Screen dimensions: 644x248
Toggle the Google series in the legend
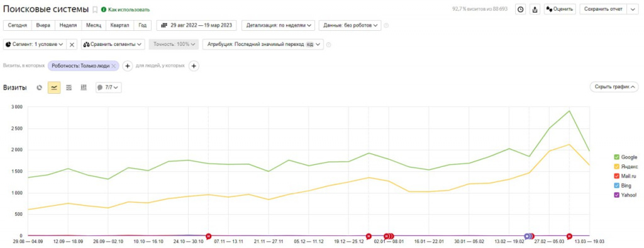click(x=625, y=157)
